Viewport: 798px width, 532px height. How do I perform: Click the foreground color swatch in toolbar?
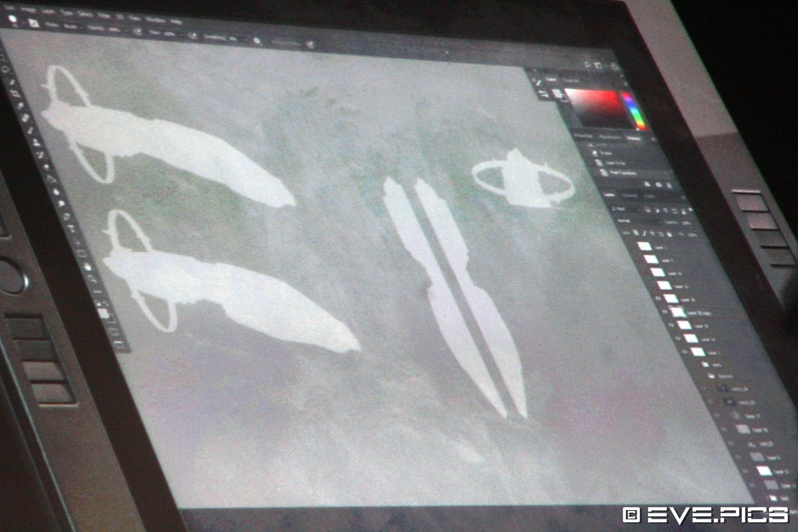104,313
